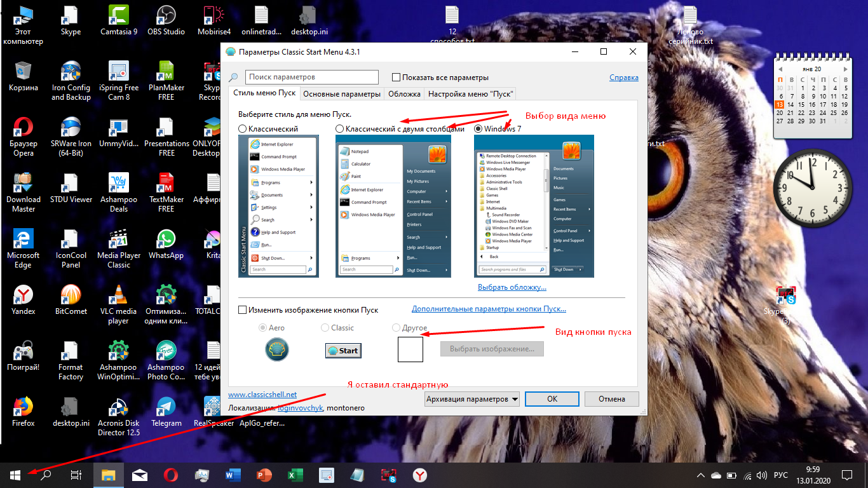Screen dimensions: 868x488
Task: Switch to Стиль меню Пуск tab
Action: point(264,93)
